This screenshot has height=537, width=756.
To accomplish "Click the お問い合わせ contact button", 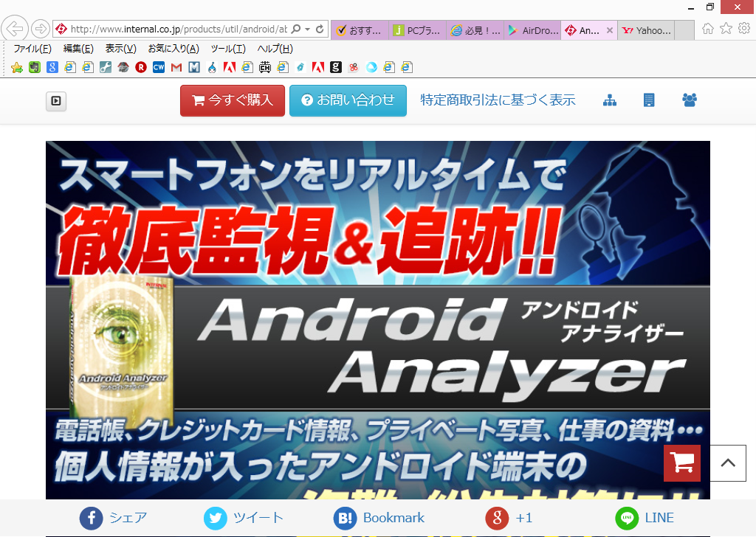I will pos(348,100).
